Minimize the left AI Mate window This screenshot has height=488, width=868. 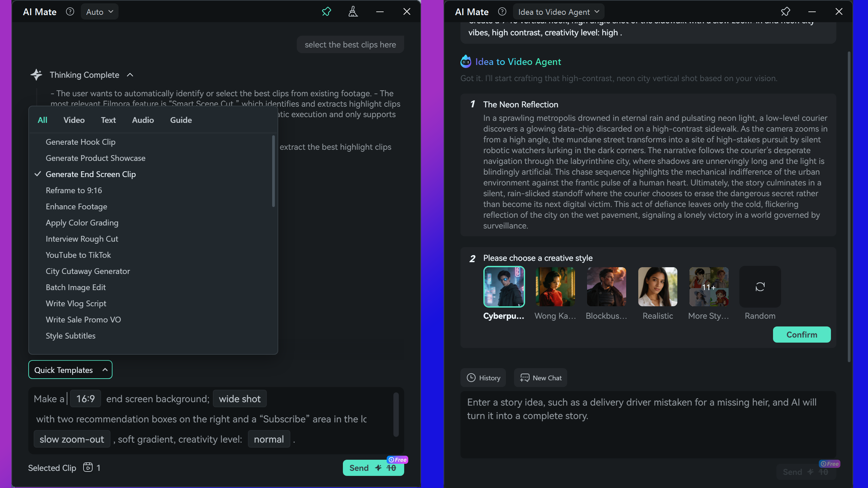pyautogui.click(x=380, y=12)
